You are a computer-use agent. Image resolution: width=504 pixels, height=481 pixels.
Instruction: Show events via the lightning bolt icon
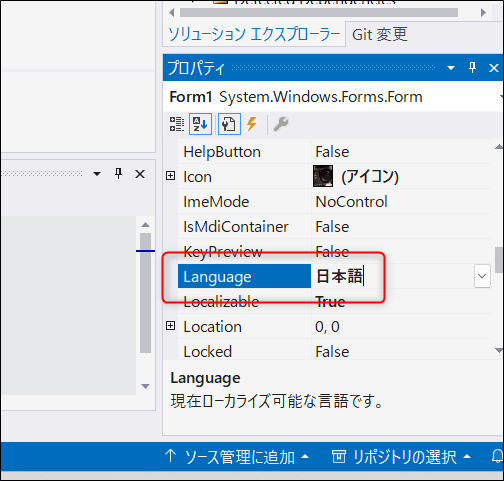click(252, 124)
